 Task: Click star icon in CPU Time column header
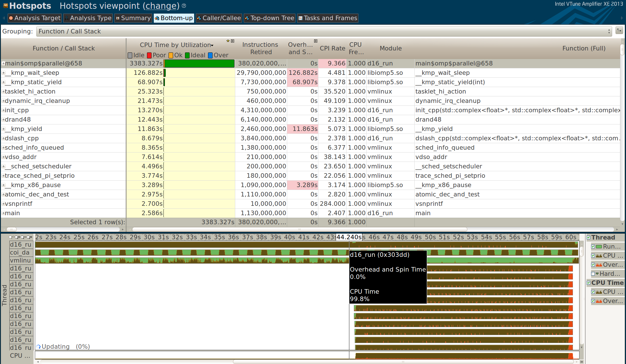tap(228, 41)
